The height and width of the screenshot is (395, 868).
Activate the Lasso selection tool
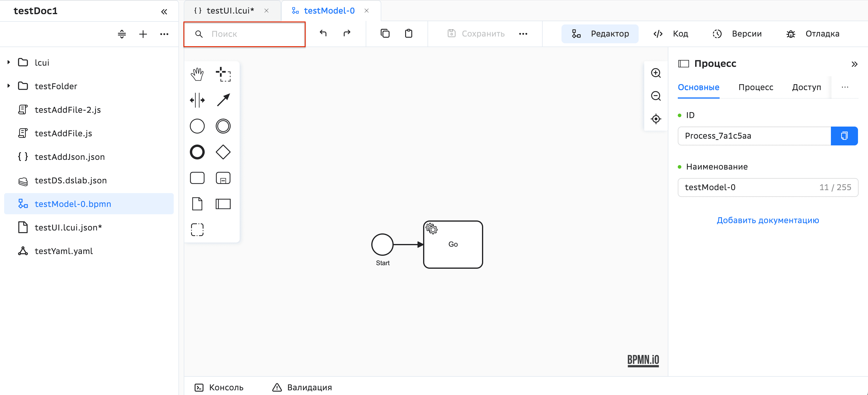(223, 74)
